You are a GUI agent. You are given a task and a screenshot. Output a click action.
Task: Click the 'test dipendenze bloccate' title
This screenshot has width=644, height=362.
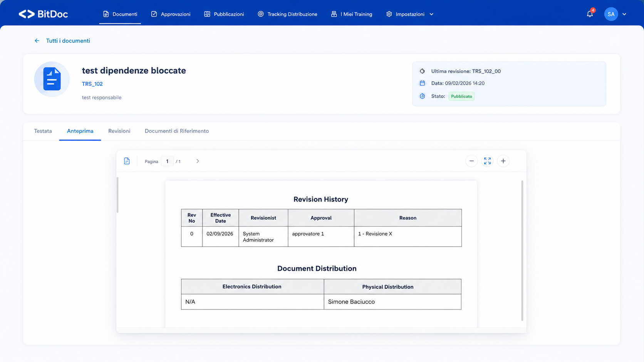point(134,70)
